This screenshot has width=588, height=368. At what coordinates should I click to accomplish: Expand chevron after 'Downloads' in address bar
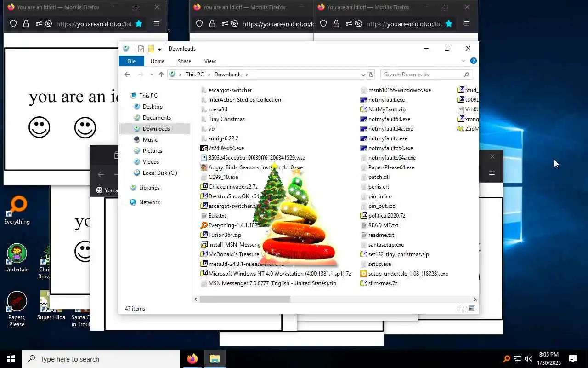(247, 75)
